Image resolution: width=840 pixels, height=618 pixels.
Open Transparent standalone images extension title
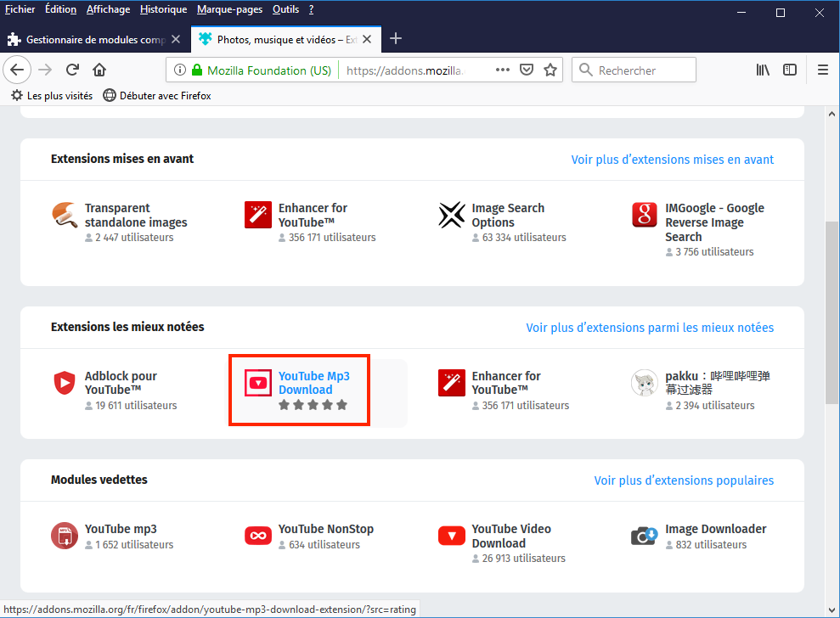coord(136,215)
